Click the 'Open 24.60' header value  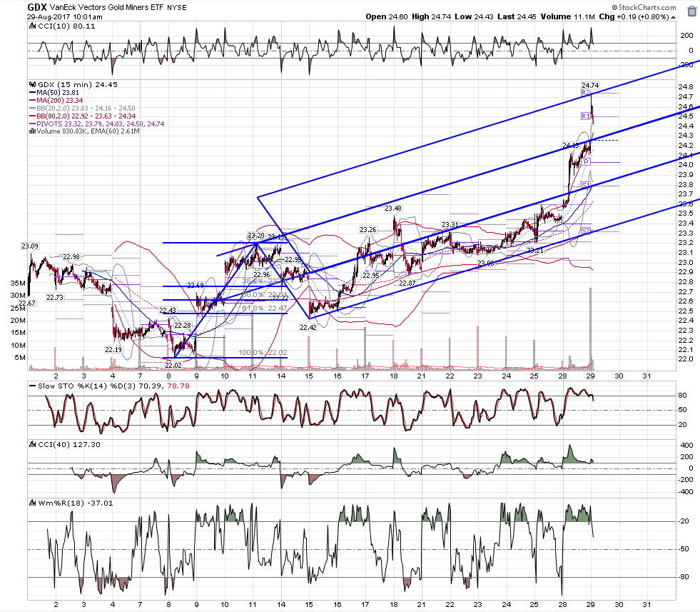click(387, 16)
